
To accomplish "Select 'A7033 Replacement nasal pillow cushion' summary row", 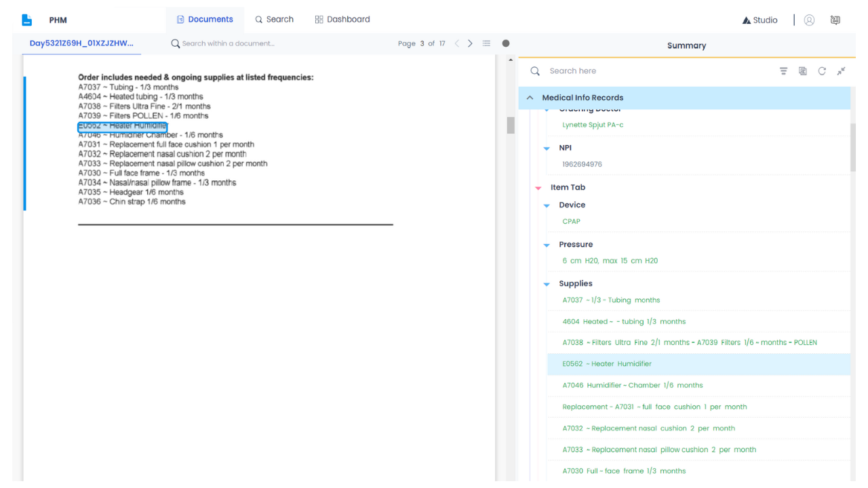I will (x=659, y=450).
